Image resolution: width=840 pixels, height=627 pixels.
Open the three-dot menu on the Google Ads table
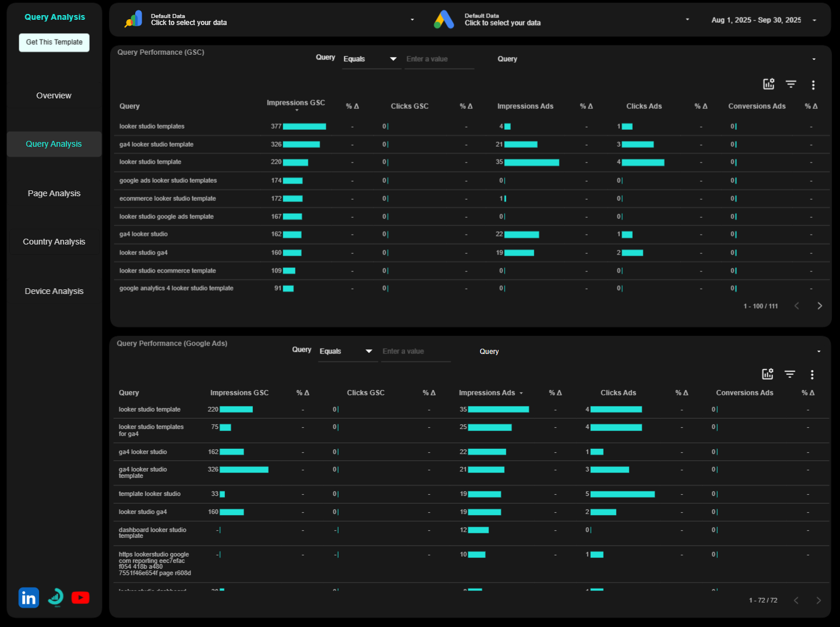coord(812,375)
